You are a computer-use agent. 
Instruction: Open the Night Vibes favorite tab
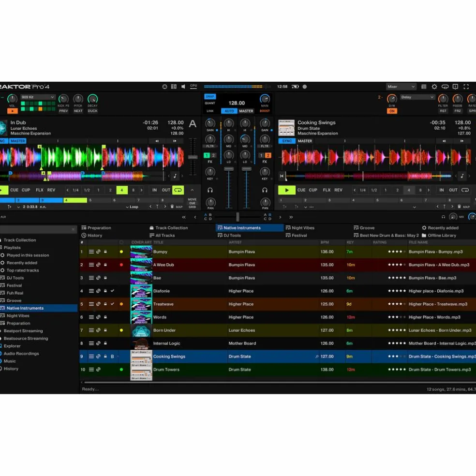coord(300,228)
